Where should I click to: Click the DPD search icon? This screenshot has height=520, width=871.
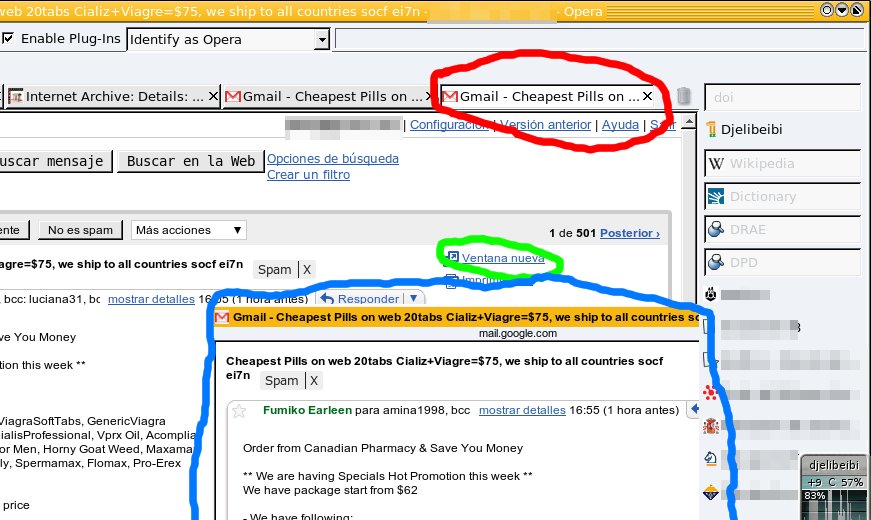coord(716,262)
